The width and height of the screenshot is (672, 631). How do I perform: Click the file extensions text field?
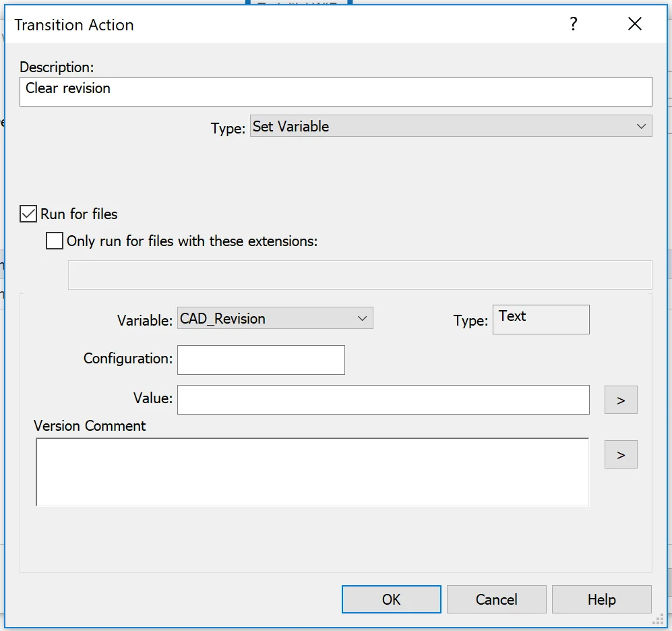pyautogui.click(x=359, y=275)
